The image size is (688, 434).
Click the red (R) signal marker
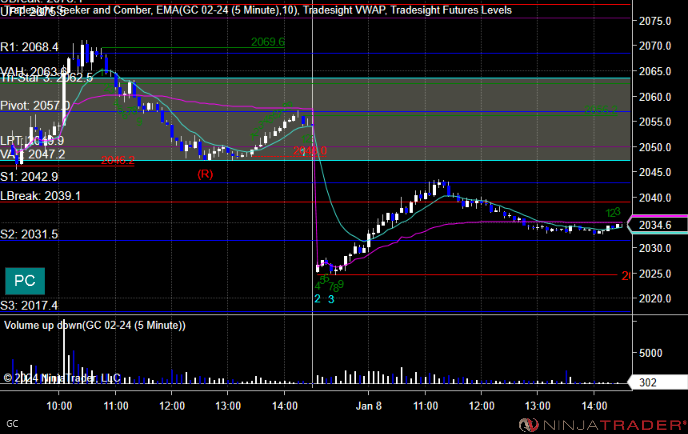click(x=205, y=174)
